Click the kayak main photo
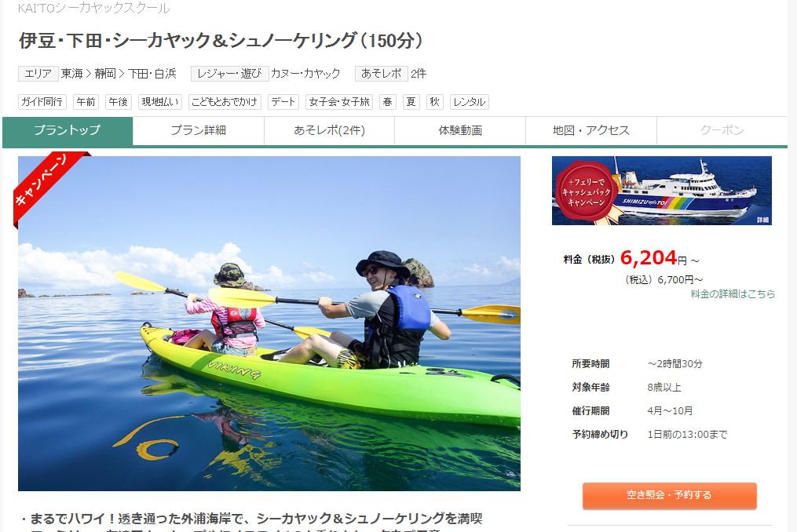 pyautogui.click(x=269, y=323)
